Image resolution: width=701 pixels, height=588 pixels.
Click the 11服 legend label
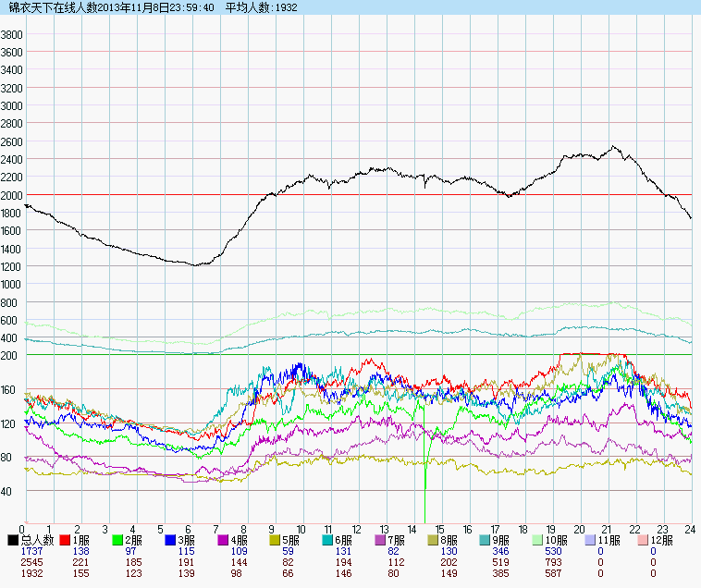coord(608,539)
